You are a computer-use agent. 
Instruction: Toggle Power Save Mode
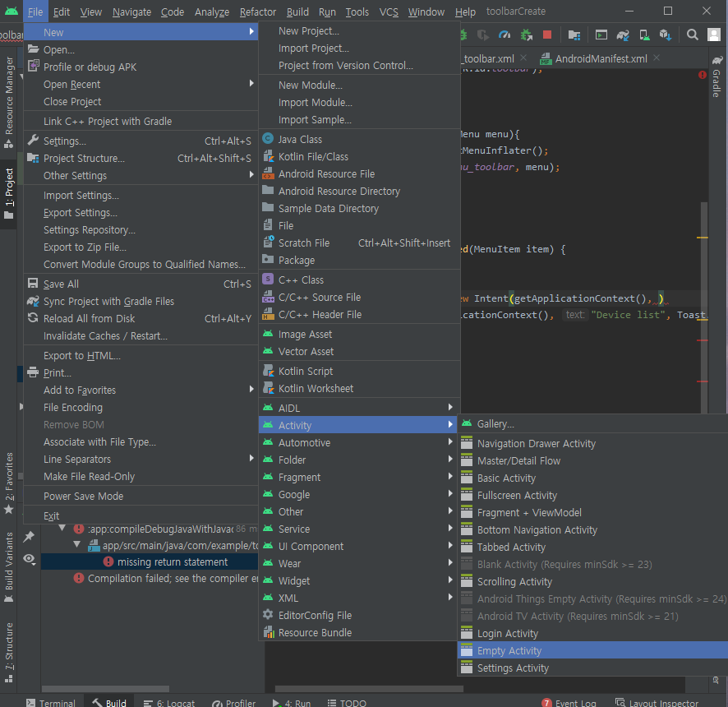(141, 496)
